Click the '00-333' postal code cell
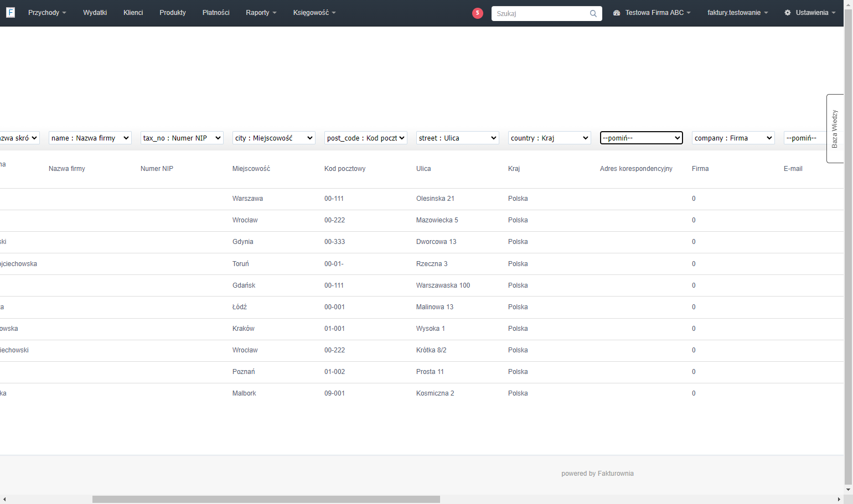 click(334, 242)
